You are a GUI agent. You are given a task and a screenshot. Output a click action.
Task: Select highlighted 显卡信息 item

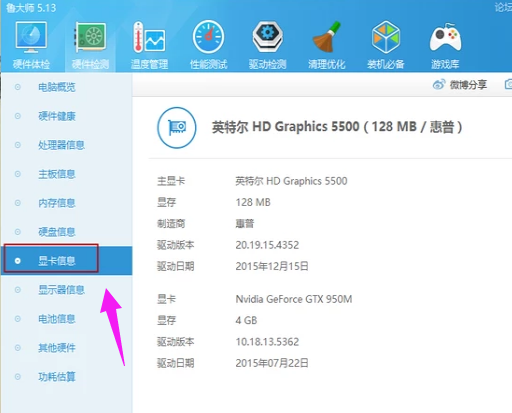(x=66, y=261)
